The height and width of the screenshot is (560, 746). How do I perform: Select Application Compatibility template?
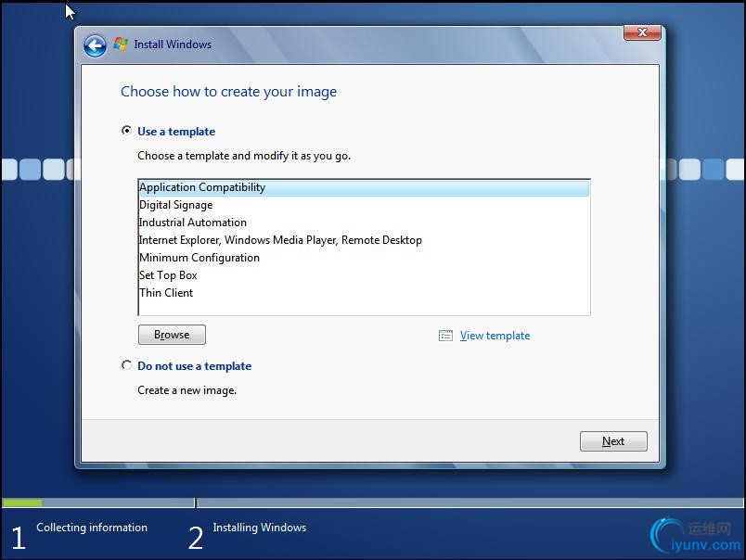point(364,187)
